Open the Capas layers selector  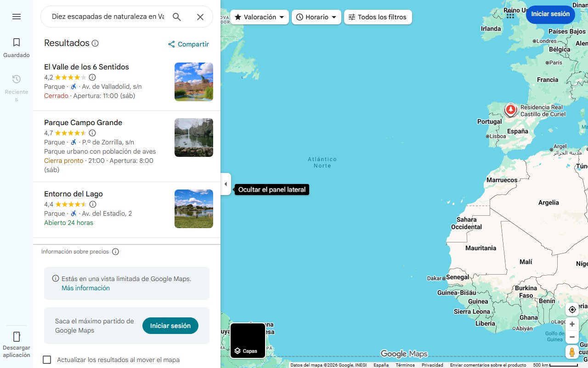248,340
